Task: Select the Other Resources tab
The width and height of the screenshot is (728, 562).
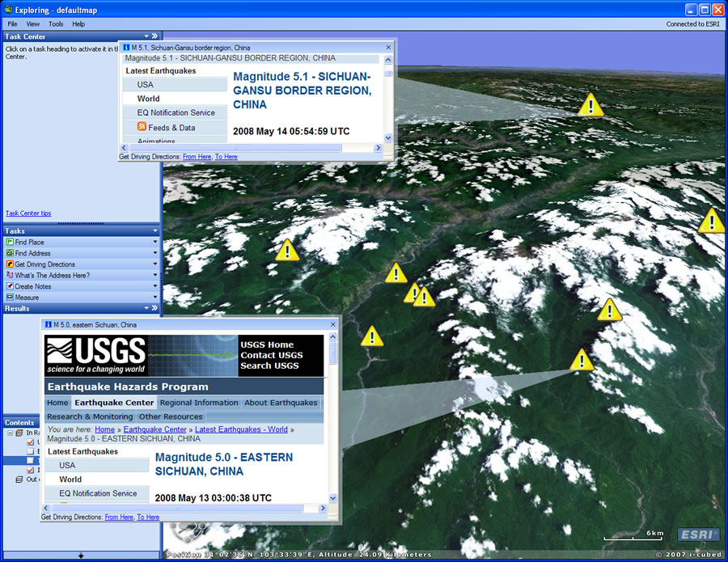Action: click(171, 416)
